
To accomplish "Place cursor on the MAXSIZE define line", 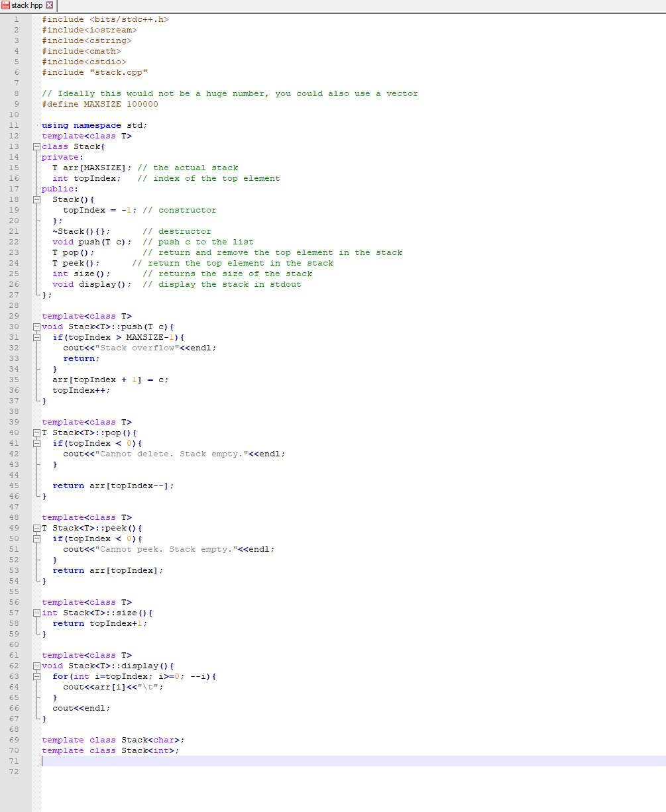I will coord(99,103).
